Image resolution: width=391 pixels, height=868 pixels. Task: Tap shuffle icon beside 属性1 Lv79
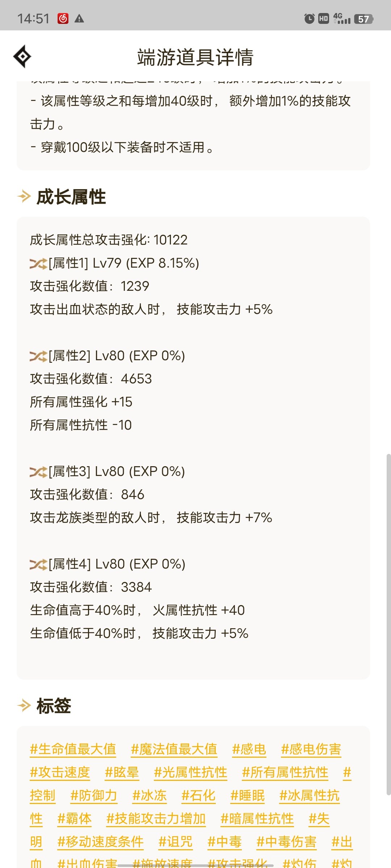(38, 264)
